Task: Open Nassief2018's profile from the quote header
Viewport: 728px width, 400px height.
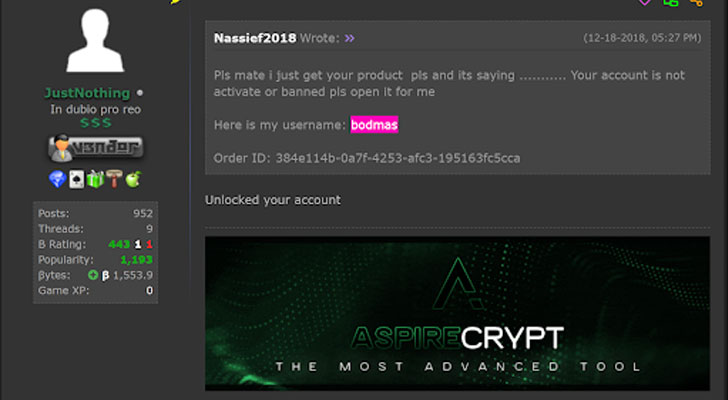Action: 256,39
